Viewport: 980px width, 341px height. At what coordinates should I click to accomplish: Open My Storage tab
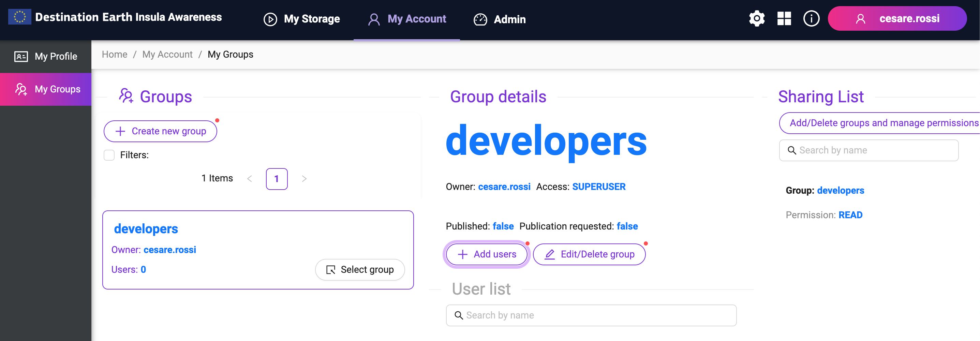click(x=302, y=19)
